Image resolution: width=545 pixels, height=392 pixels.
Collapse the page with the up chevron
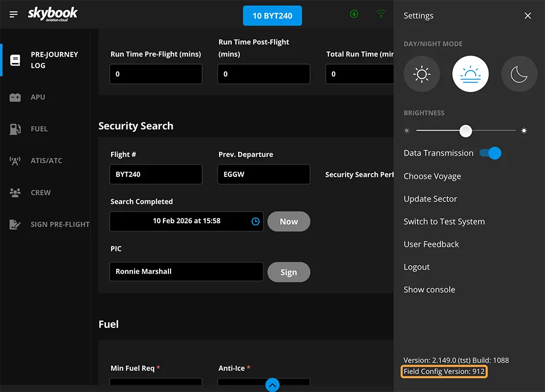271,385
